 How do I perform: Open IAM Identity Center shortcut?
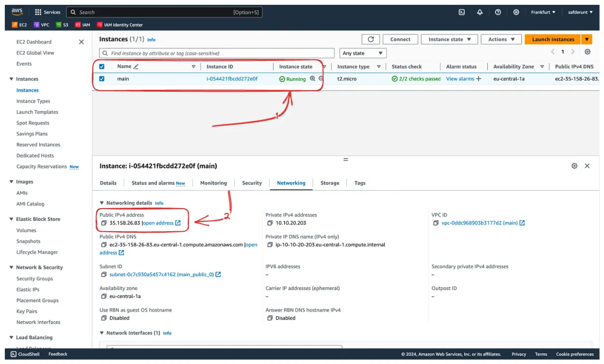pos(120,25)
